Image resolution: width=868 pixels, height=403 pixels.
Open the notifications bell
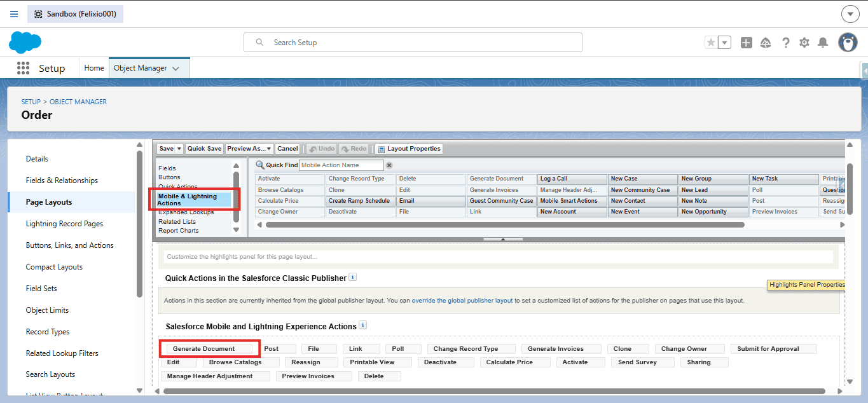(x=823, y=43)
